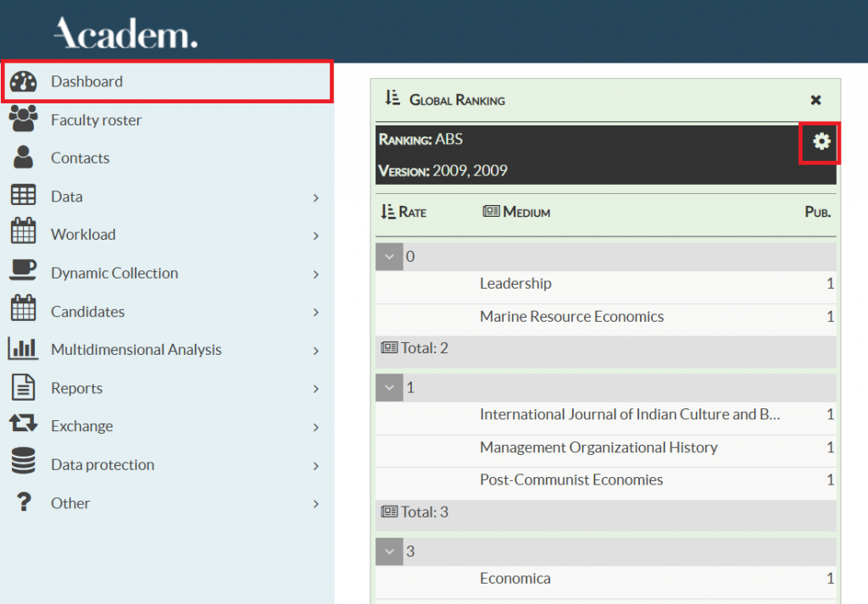Click the Multidimensional Analysis bar chart icon

point(23,349)
